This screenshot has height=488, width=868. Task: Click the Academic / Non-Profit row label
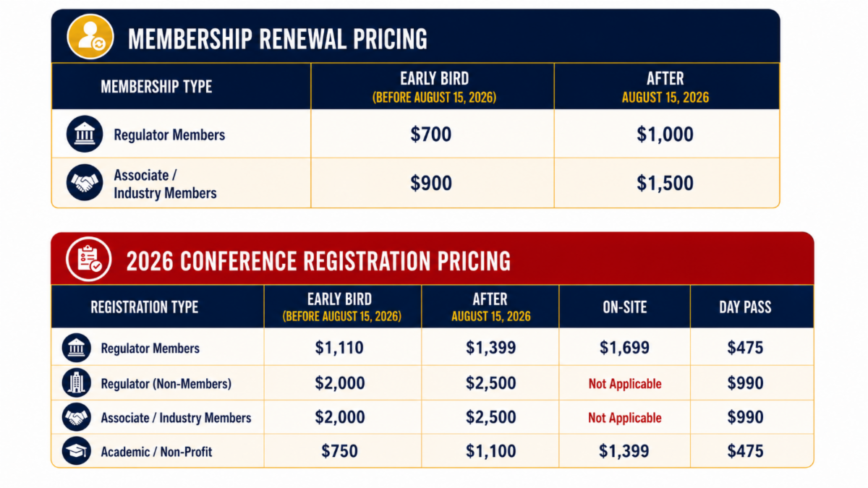[x=156, y=452]
